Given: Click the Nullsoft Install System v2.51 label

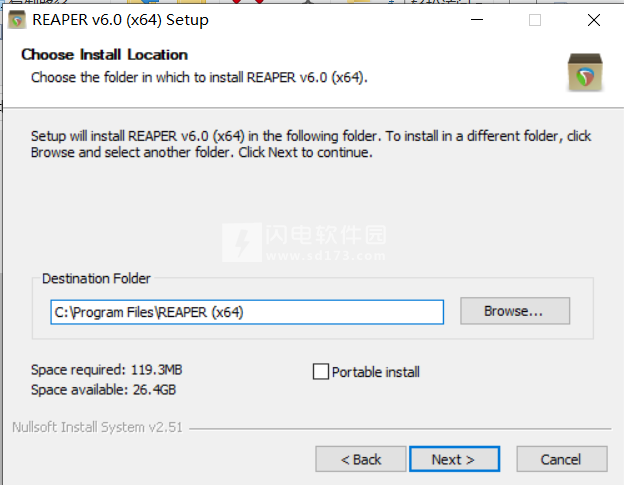Looking at the screenshot, I should coord(97,427).
